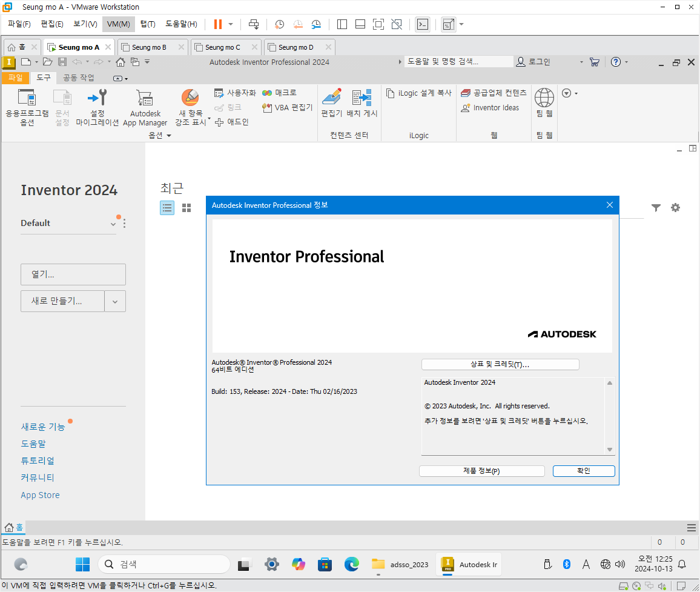Click scroll down arrow in About text box
Image resolution: width=700 pixels, height=592 pixels.
coord(609,450)
